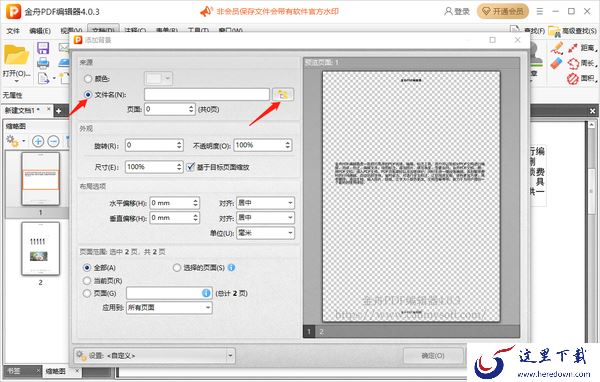Select the Area (面积) measure tool
Image resolution: width=600 pixels, height=382 pixels.
[x=582, y=78]
